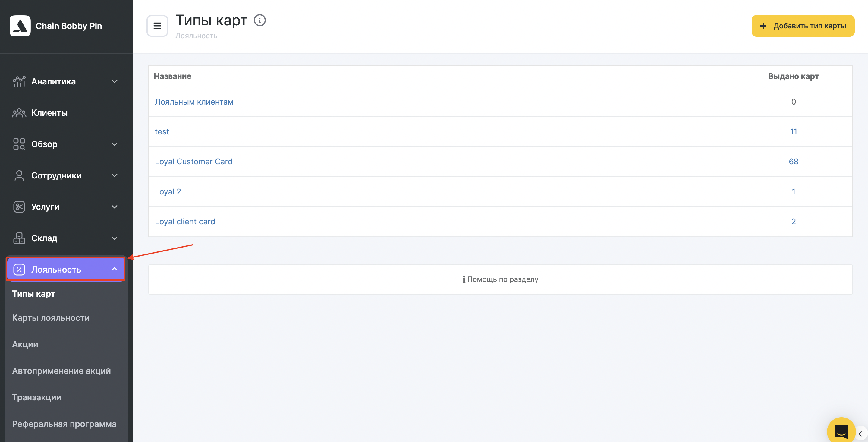Click issued count 2 for Loyal client card

pos(793,222)
